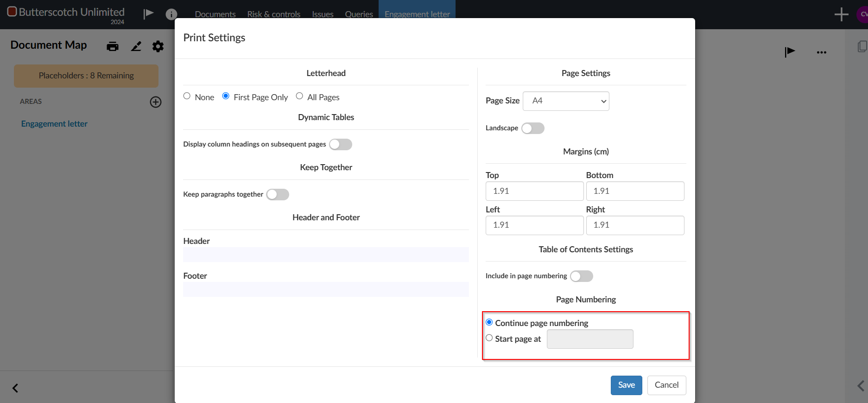Click the Butterscotch Unlimited logo icon
Image resolution: width=868 pixels, height=403 pixels.
coord(12,12)
